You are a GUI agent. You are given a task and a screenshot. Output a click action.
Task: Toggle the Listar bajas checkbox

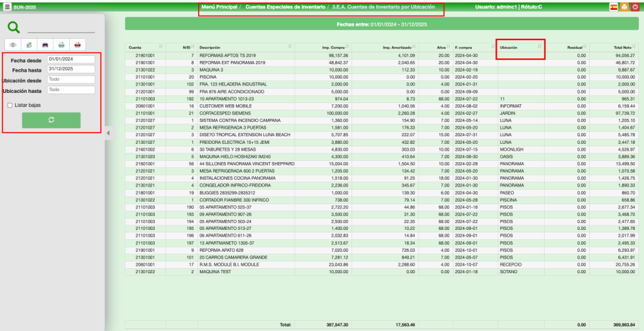pos(10,106)
